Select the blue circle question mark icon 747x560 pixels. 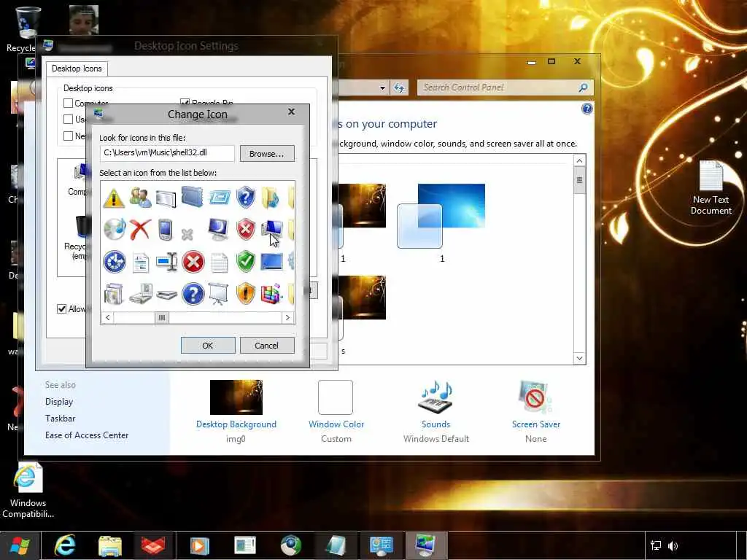click(x=193, y=294)
